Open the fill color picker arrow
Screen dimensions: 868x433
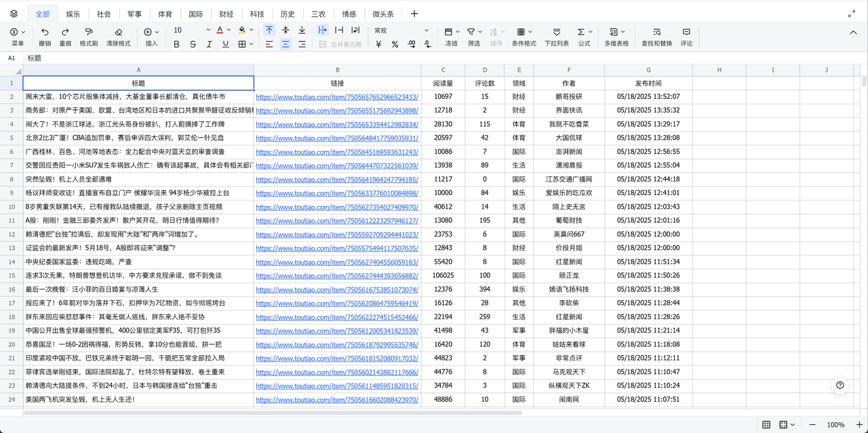coord(252,30)
